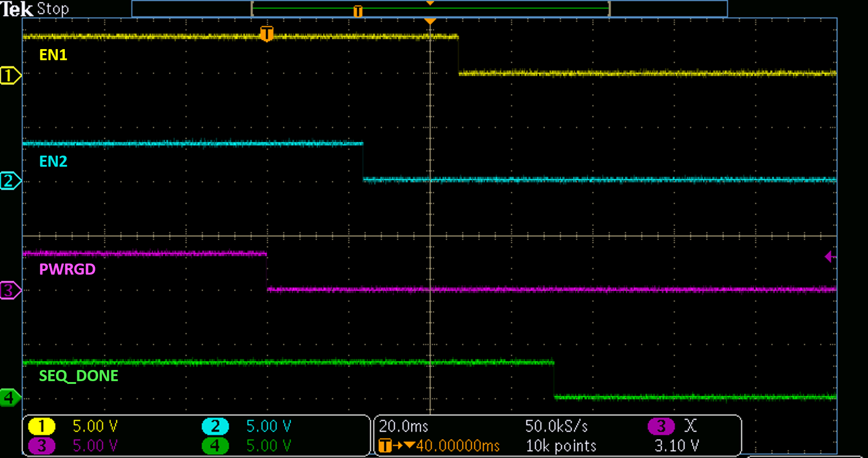Click the SEQ_DONE waveform label

[78, 376]
